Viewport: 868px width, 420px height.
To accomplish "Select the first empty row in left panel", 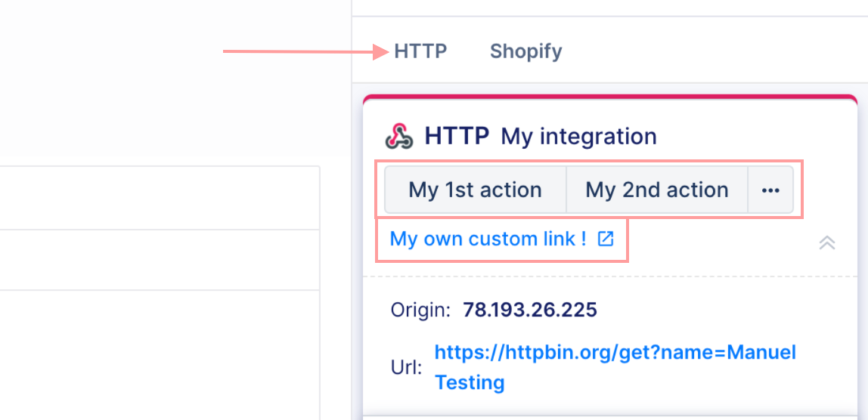I will coord(160,198).
